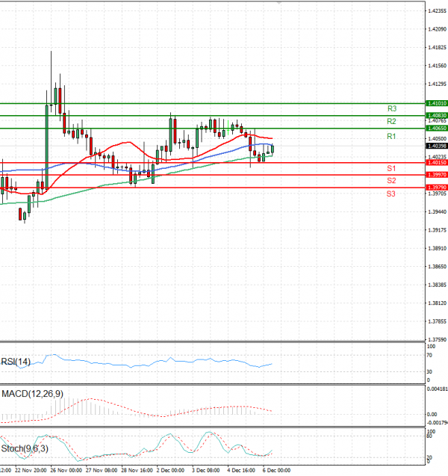Click the R2 resistance level label

(391, 121)
